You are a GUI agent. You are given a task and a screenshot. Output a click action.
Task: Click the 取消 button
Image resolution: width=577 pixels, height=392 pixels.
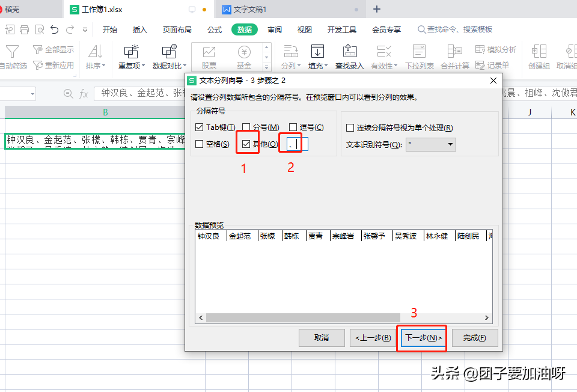(322, 338)
